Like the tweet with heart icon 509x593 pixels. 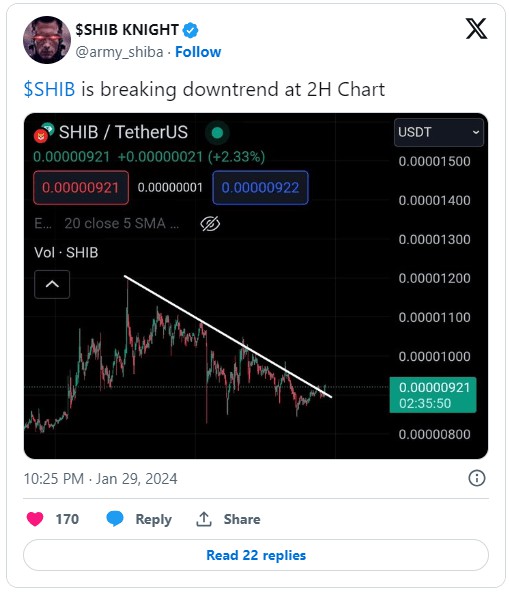35,518
